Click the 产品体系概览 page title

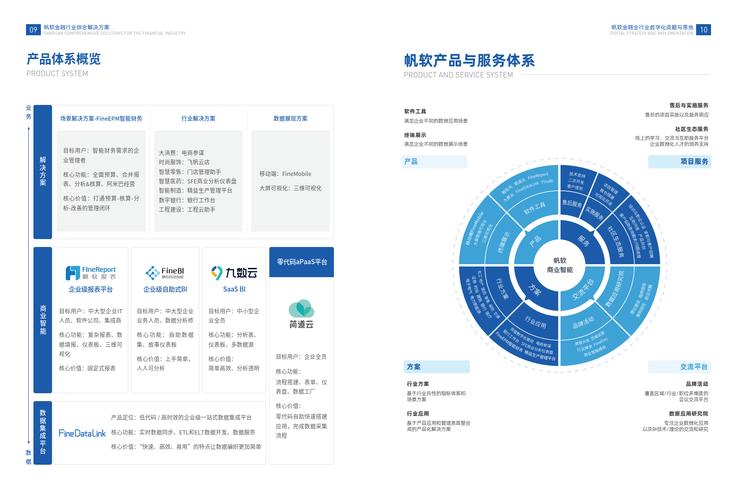pyautogui.click(x=63, y=59)
